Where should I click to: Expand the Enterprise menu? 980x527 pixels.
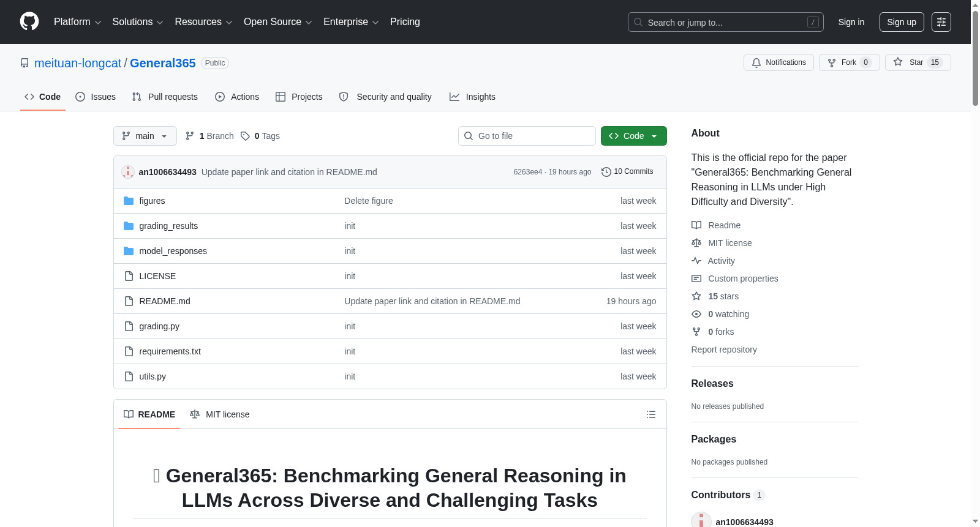[351, 22]
